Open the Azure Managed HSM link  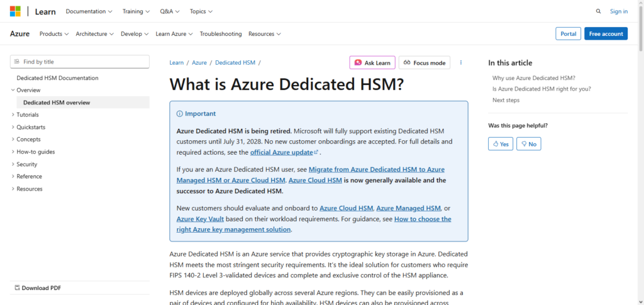tap(408, 208)
